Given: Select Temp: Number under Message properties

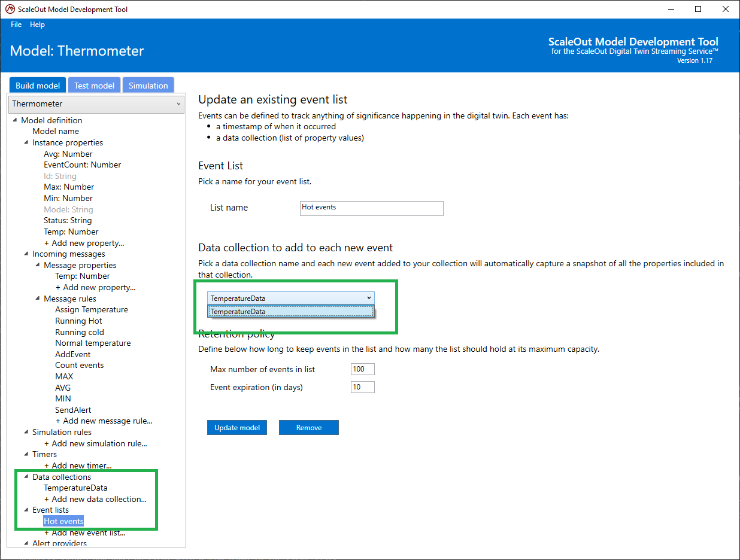Looking at the screenshot, I should click(x=83, y=276).
